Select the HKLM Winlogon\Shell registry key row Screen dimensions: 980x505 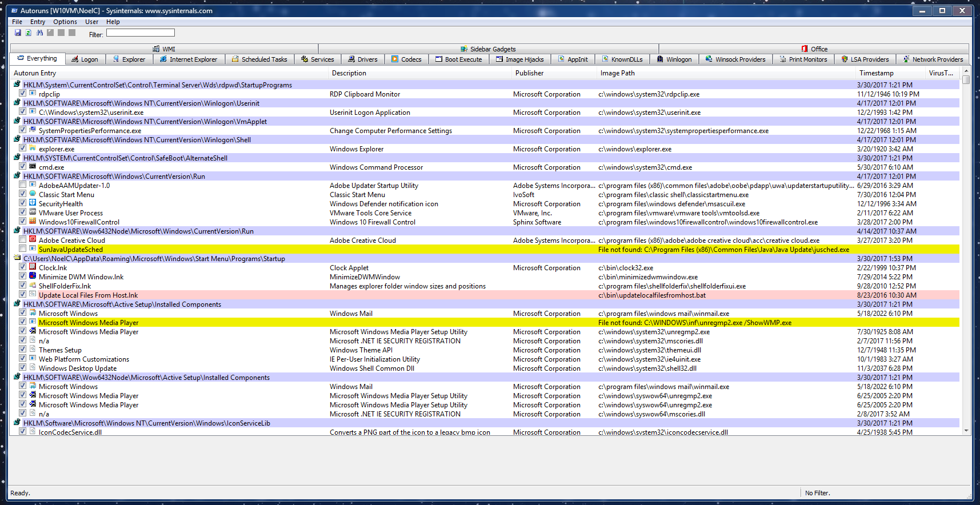[137, 140]
